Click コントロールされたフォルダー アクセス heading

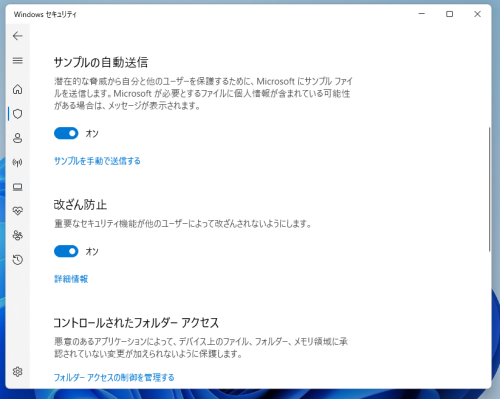click(136, 323)
